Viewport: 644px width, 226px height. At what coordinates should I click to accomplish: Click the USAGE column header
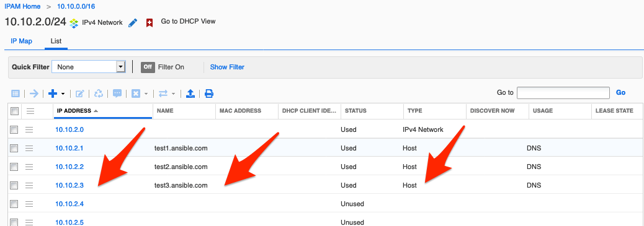pyautogui.click(x=560, y=111)
